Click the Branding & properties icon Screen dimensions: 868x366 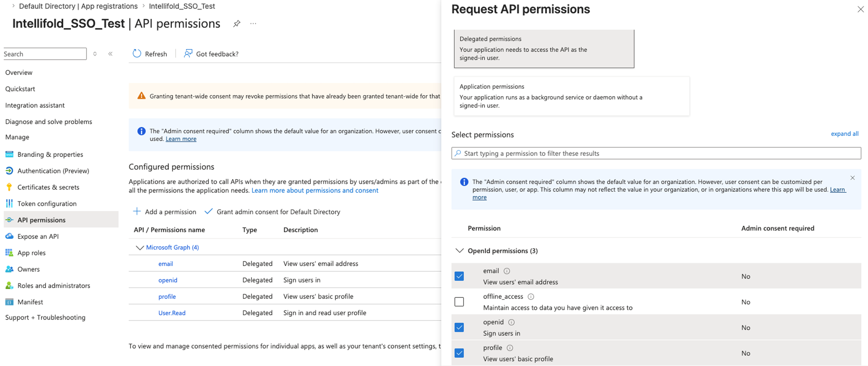(9, 154)
